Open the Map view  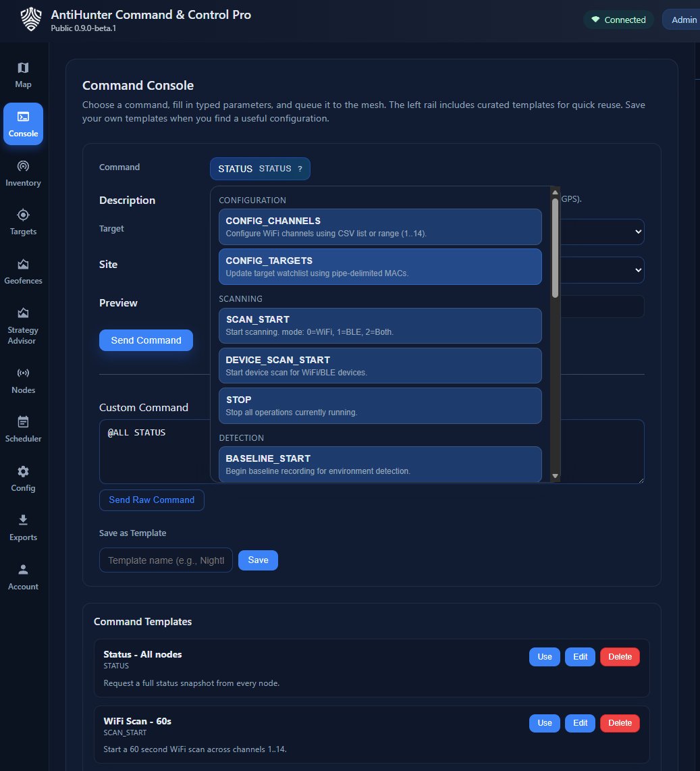[23, 74]
